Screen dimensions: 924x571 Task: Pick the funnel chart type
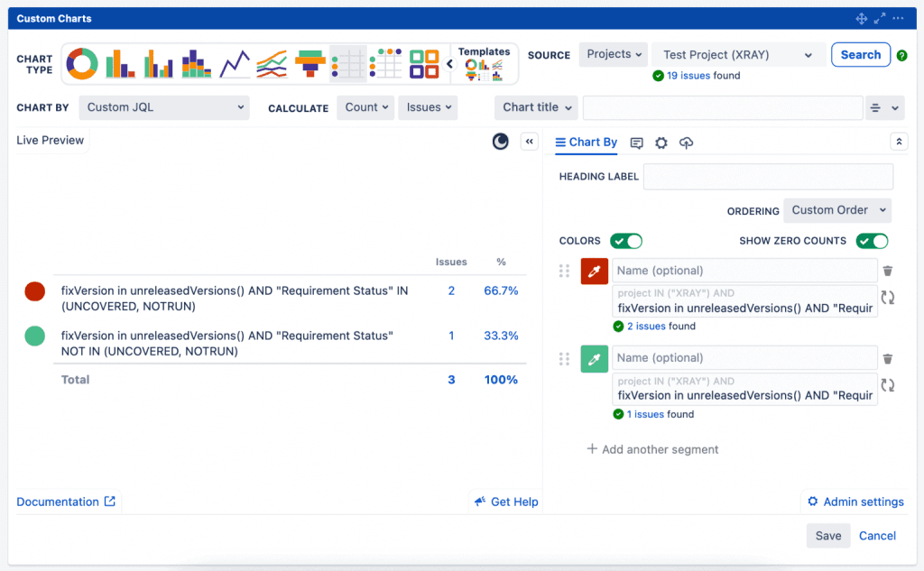pyautogui.click(x=310, y=64)
